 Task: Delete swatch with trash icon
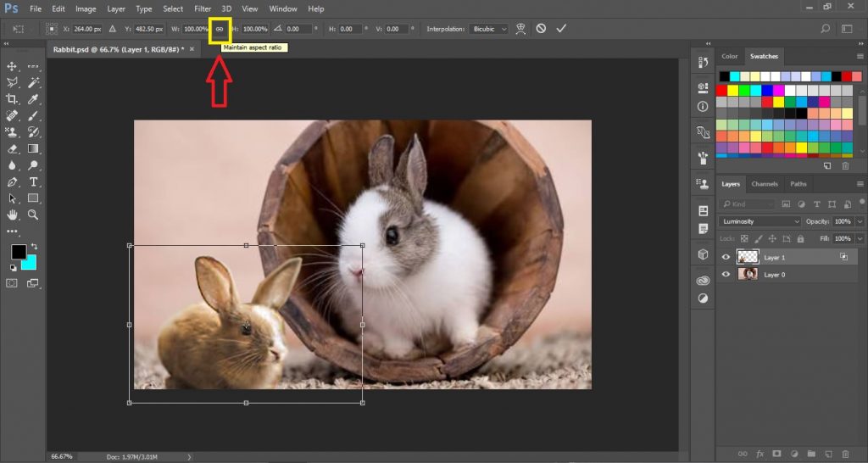pos(845,165)
